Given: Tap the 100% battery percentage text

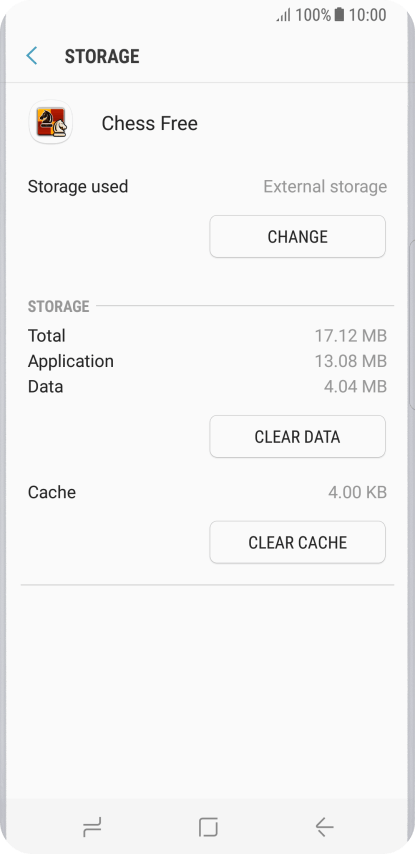Looking at the screenshot, I should (x=313, y=15).
